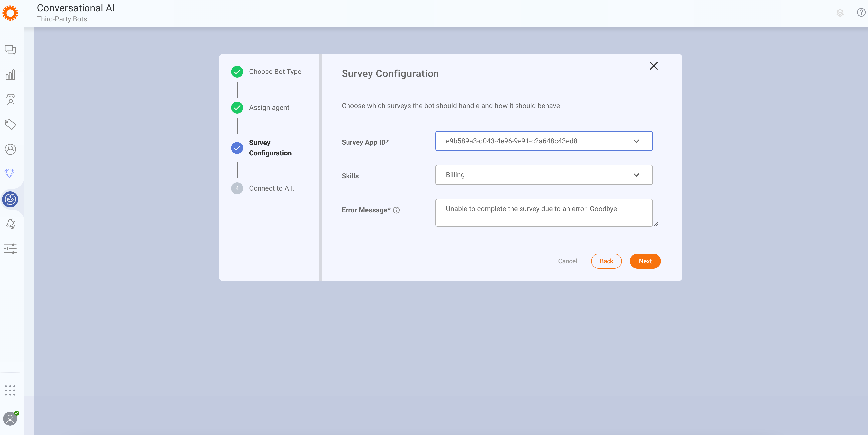Open the nine-dot app launcher grid
Viewport: 868px width, 435px height.
[x=10, y=391]
